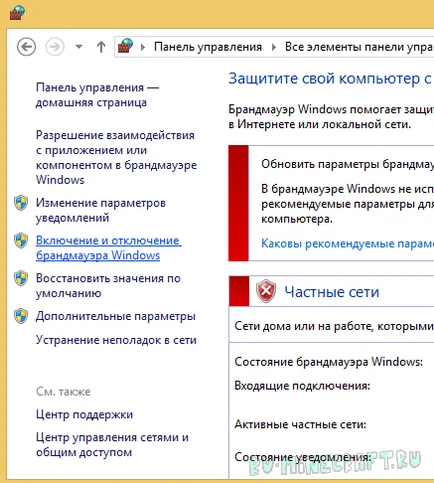The width and height of the screenshot is (434, 483).
Task: Select Панель управления breadcrumb
Action: [208, 47]
